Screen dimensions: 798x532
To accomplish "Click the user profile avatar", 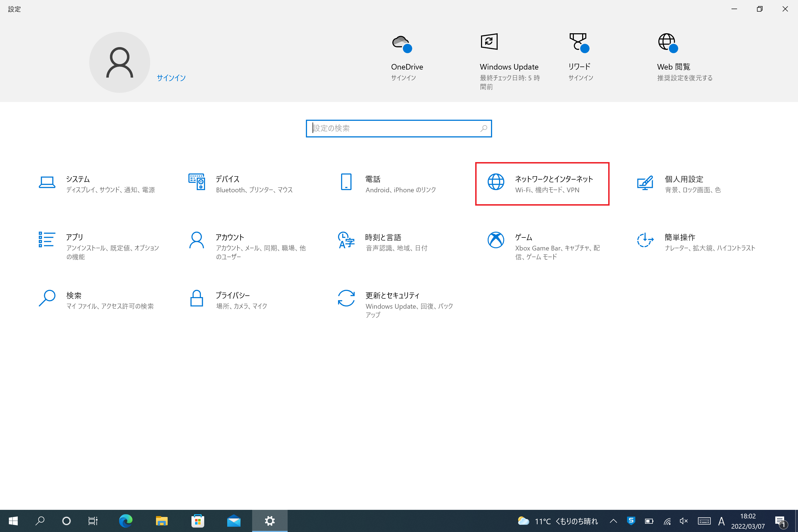I will point(119,62).
